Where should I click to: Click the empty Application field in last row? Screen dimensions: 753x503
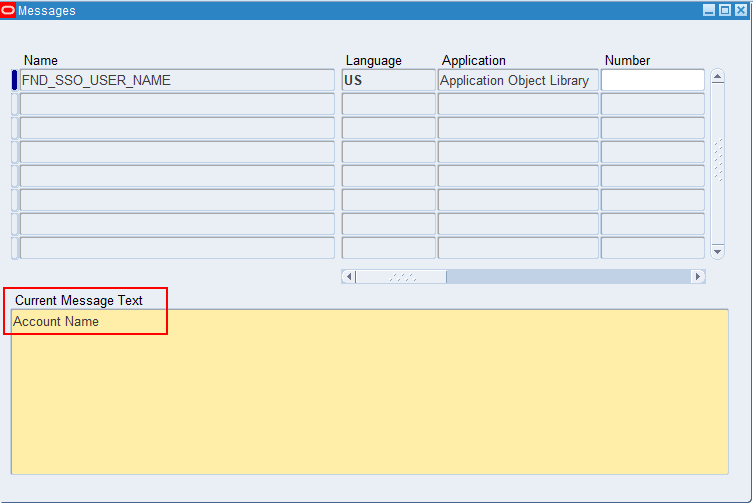[518, 248]
